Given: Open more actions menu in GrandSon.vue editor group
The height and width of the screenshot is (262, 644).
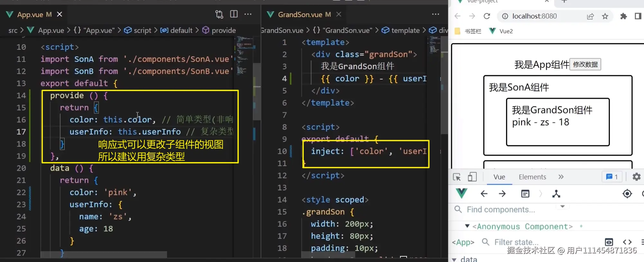Looking at the screenshot, I should (x=436, y=14).
